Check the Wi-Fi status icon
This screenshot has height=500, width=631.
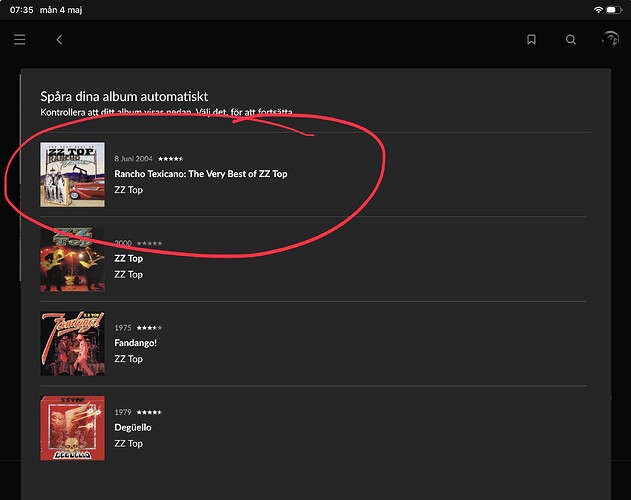tap(598, 10)
